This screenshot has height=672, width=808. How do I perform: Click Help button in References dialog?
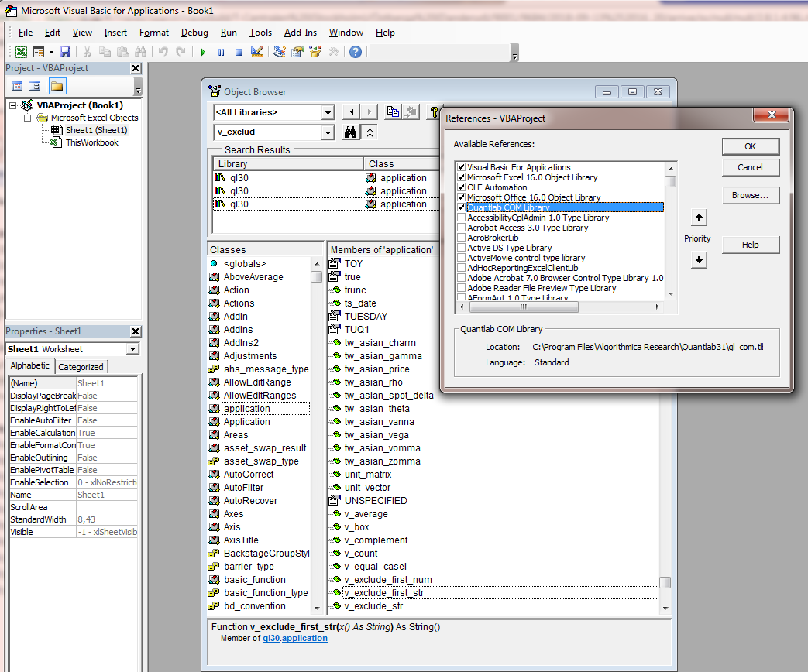coord(750,245)
